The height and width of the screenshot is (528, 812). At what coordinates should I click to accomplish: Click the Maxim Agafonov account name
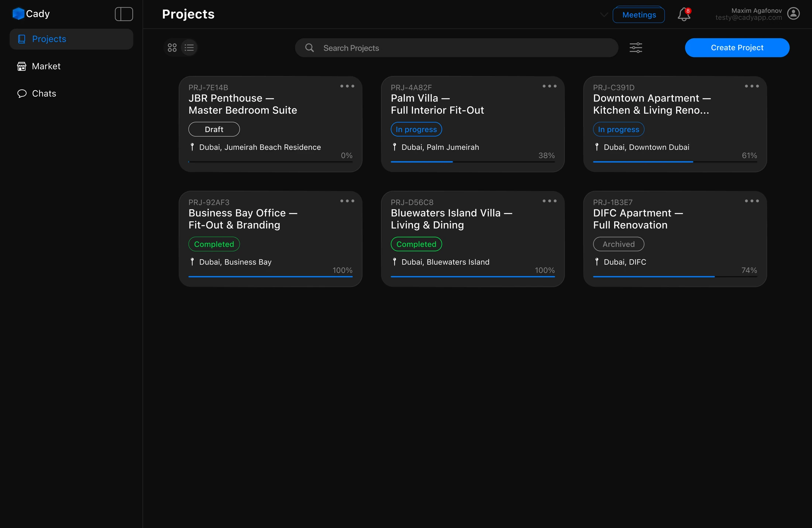coord(756,11)
